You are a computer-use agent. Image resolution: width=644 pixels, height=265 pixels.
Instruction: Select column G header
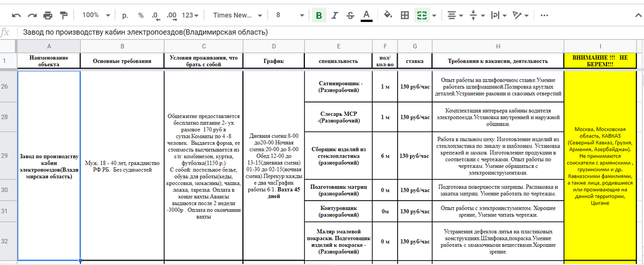[414, 46]
